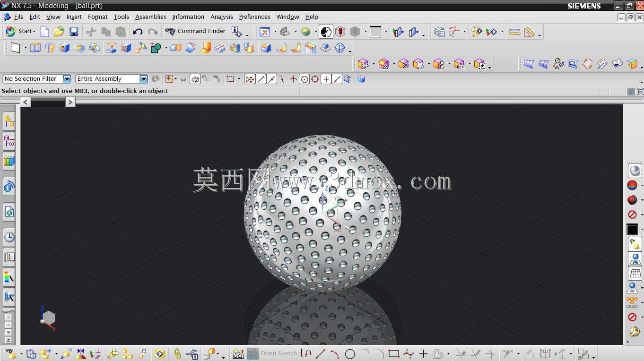Toggle the Quadrant Point snap option
The height and width of the screenshot is (361, 644).
point(315,79)
